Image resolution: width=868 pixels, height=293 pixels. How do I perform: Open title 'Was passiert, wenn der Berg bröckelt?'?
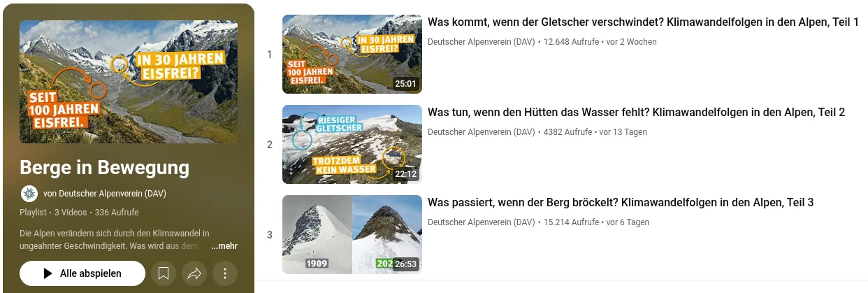point(523,203)
